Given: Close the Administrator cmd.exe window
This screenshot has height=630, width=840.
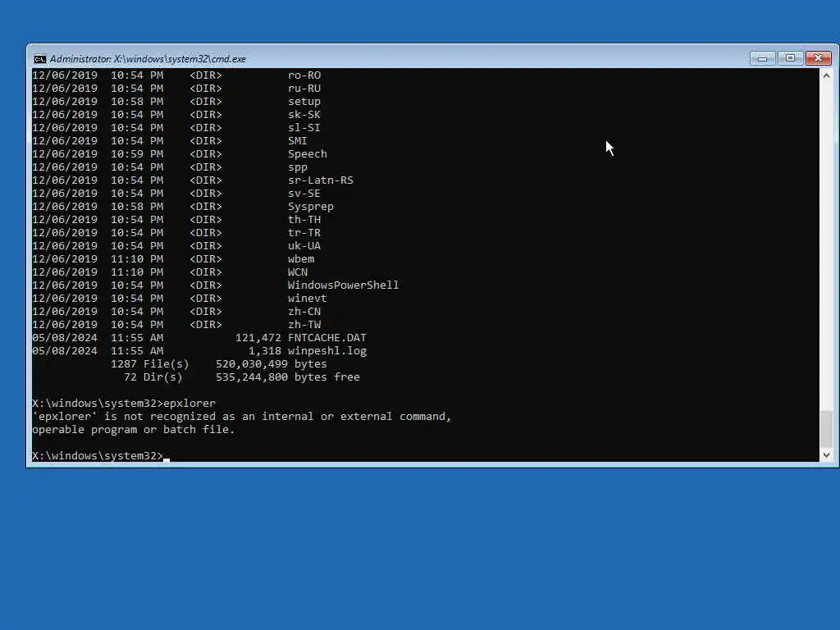Looking at the screenshot, I should click(819, 58).
